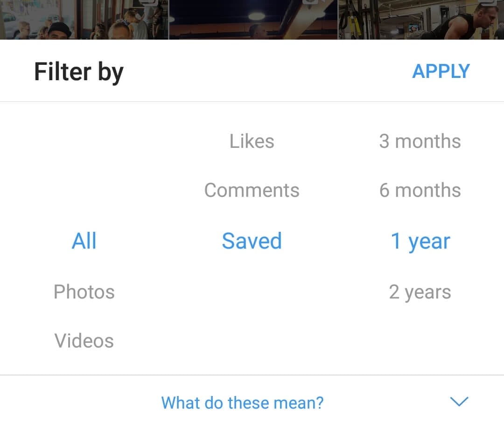Select the Saved metric option
This screenshot has height=424, width=504.
pos(252,241)
